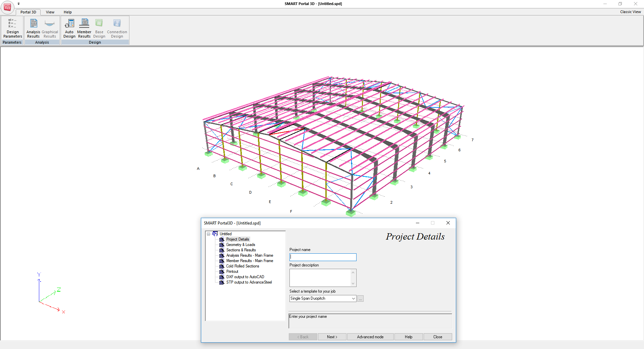Select Sections & Results in the tree
This screenshot has width=644, height=349.
click(241, 250)
